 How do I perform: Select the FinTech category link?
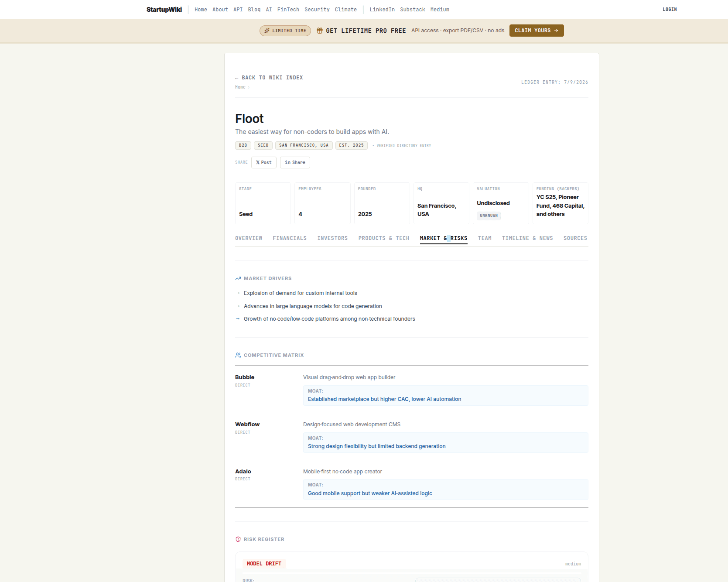288,10
